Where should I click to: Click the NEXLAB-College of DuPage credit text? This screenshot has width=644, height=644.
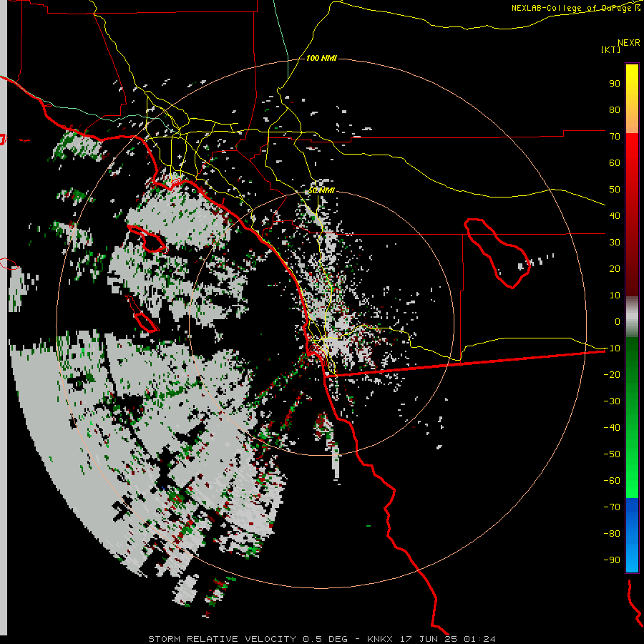(x=576, y=8)
